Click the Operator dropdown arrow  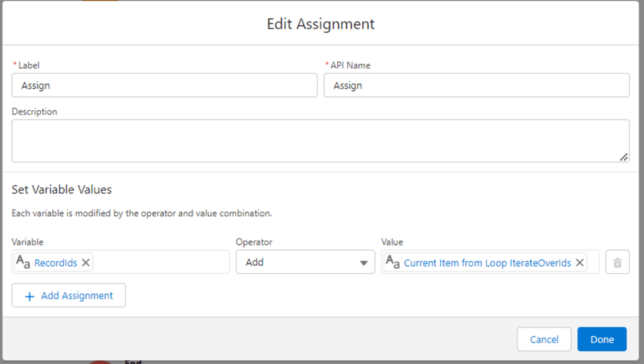pyautogui.click(x=364, y=263)
